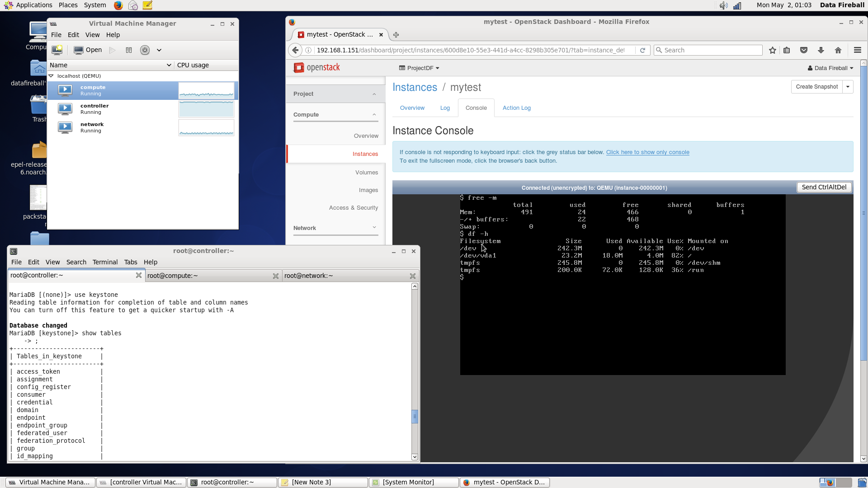Collapse the Compute section in sidebar
The image size is (868, 488).
click(x=374, y=114)
